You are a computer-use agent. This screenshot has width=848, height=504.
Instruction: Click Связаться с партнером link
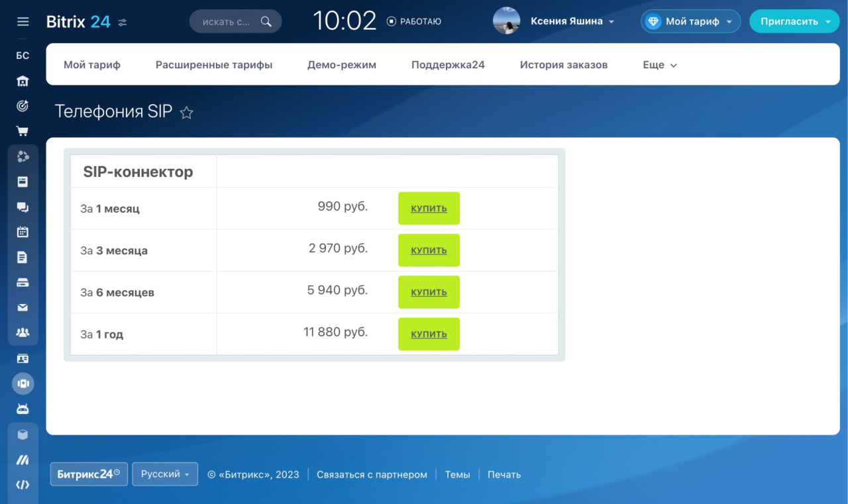372,475
